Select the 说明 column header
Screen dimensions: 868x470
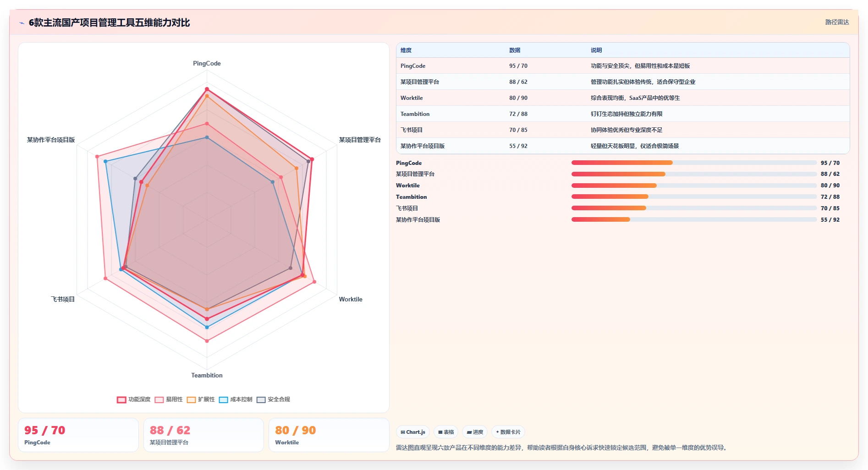(596, 50)
